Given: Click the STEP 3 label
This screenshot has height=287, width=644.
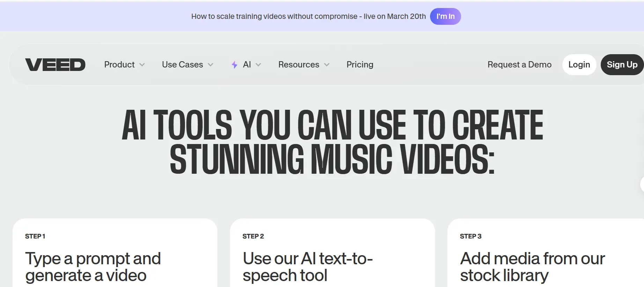Looking at the screenshot, I should tap(471, 236).
